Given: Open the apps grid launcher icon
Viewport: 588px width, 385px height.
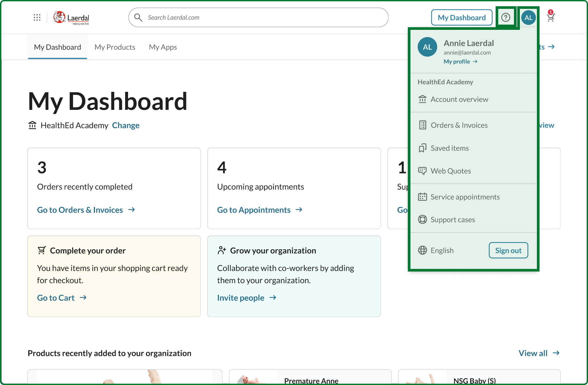Looking at the screenshot, I should coord(37,17).
